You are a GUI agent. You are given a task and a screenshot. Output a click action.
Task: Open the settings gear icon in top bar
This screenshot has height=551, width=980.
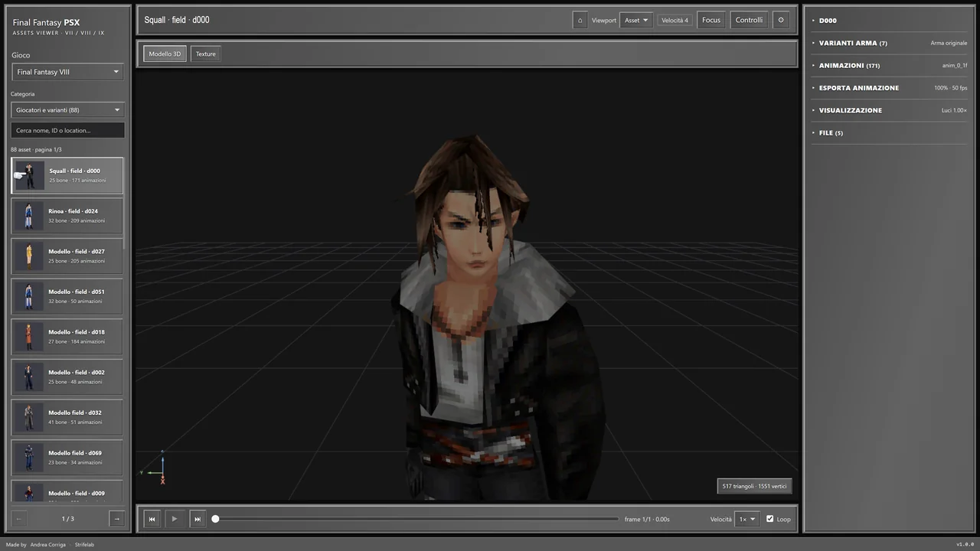(781, 20)
